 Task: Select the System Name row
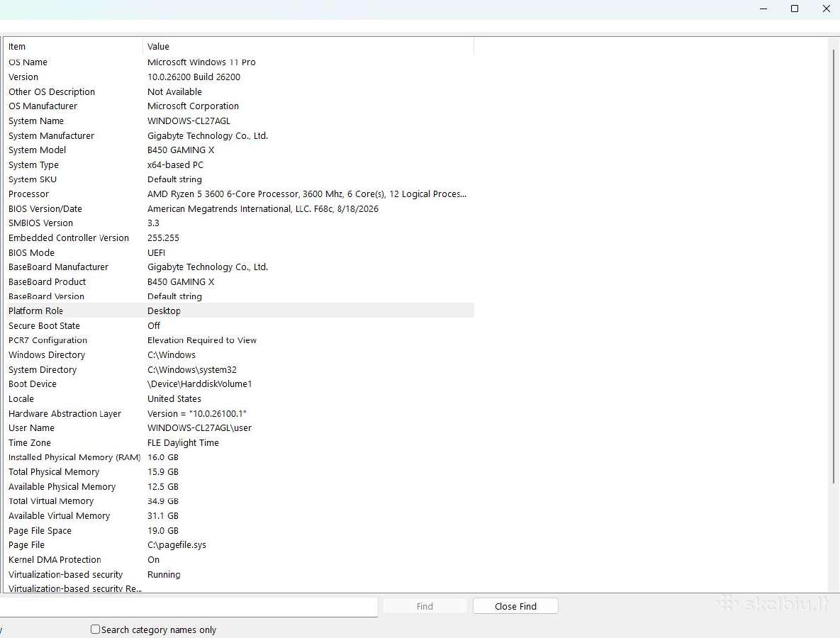click(x=239, y=121)
